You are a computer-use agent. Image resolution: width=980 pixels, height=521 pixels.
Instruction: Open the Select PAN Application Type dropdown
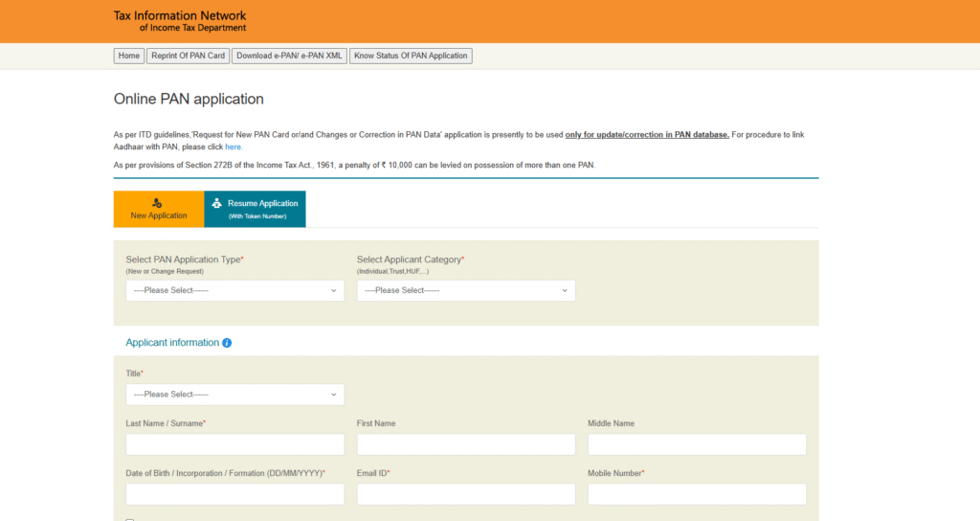[x=234, y=290]
